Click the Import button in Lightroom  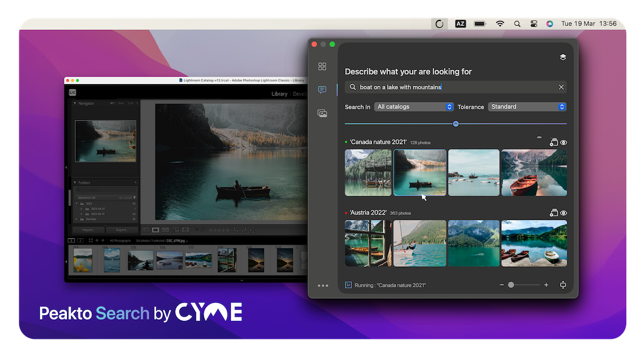point(88,230)
